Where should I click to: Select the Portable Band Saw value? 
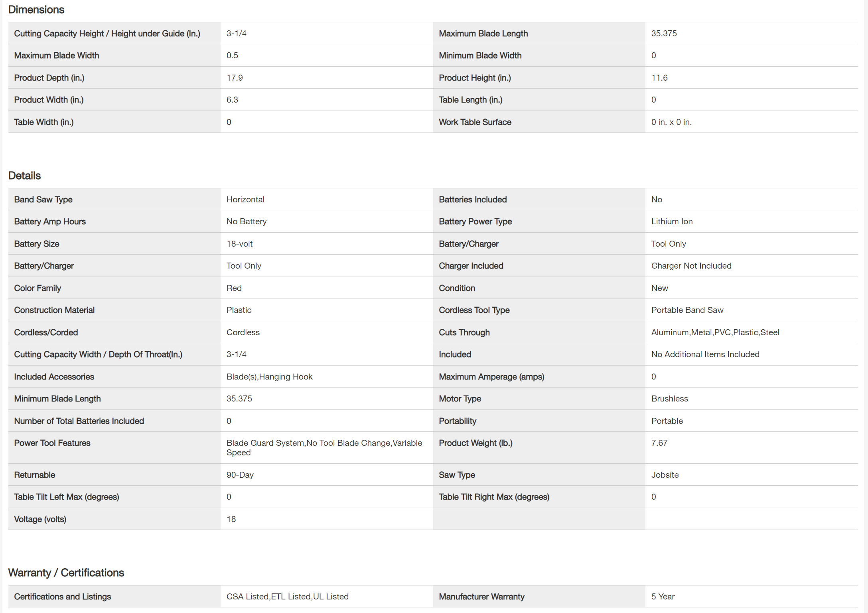click(x=687, y=310)
